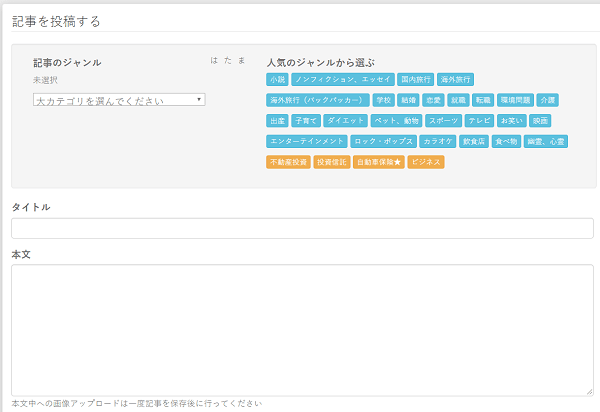Pick the orange 自動車保険★ tag
Viewport: 600px width, 412px height.
[379, 162]
